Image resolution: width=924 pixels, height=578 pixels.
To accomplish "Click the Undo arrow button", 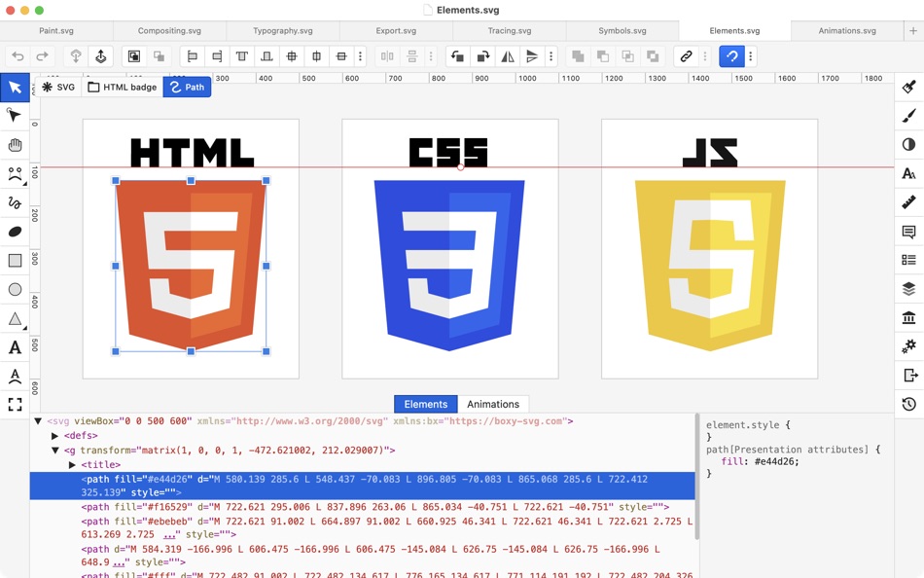I will coord(18,56).
